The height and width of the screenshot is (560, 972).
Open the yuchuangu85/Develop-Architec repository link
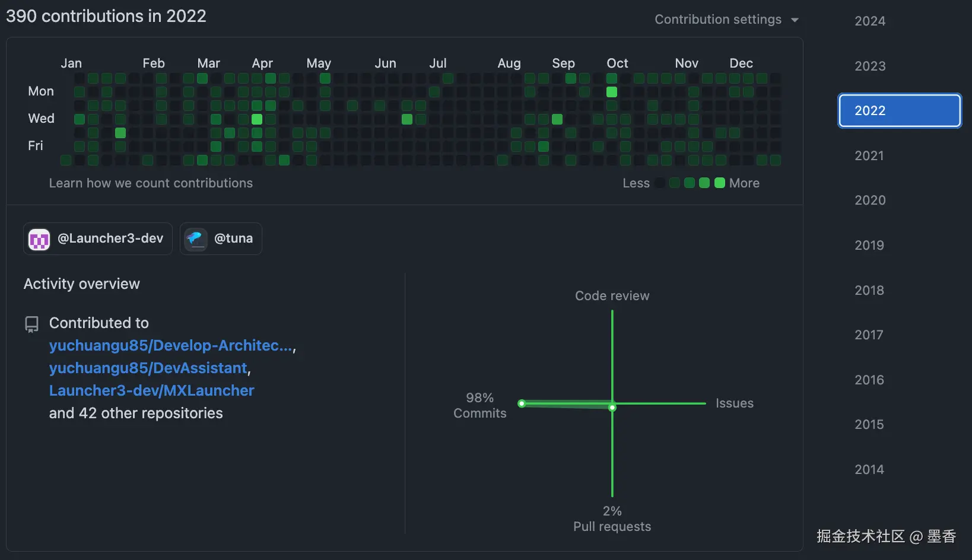(x=169, y=345)
